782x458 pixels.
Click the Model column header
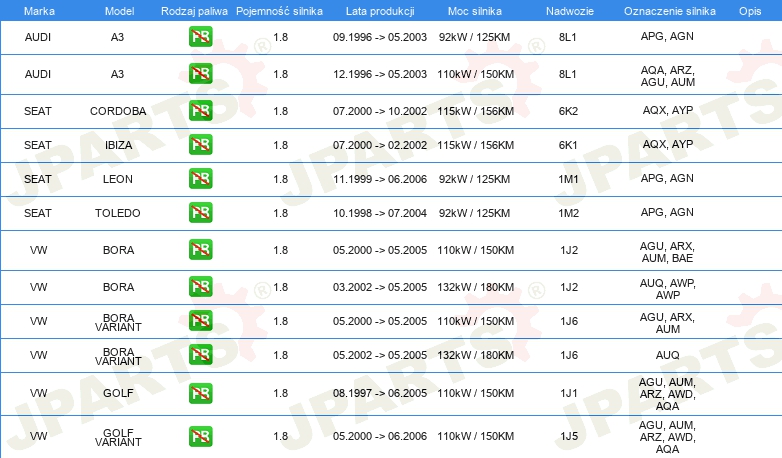[119, 11]
